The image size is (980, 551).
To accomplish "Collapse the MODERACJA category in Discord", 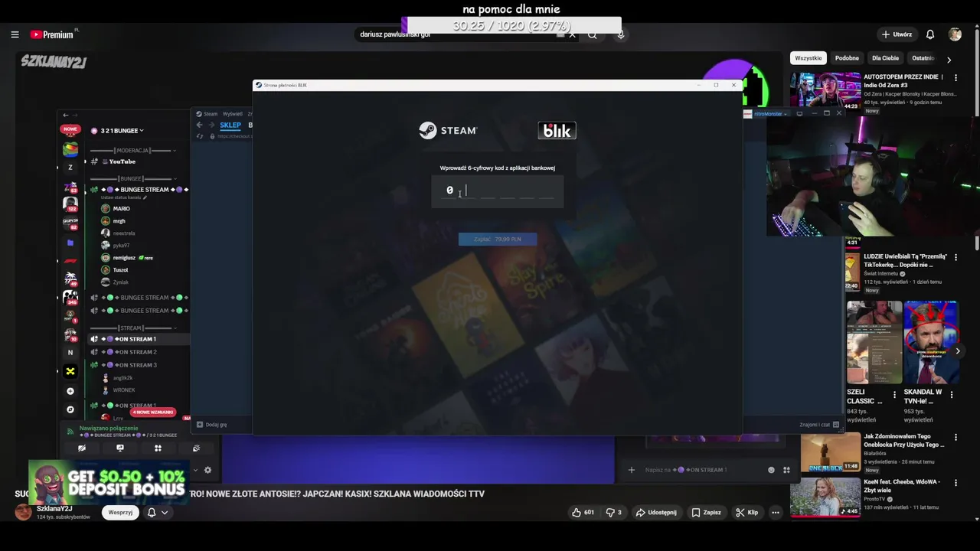I will pos(133,151).
